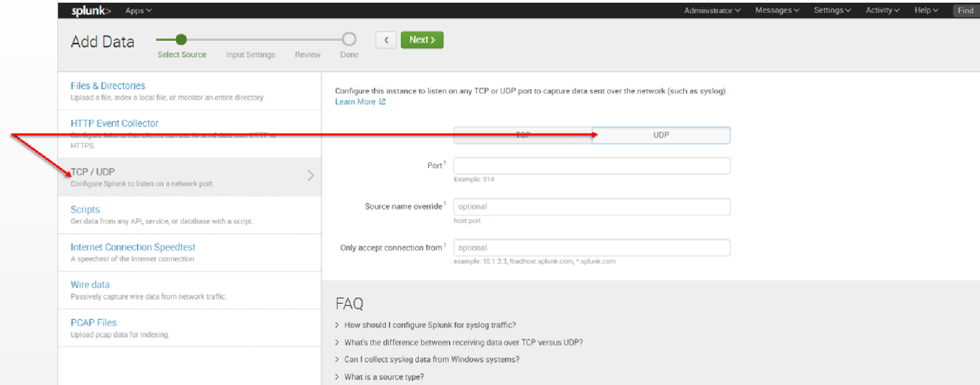Click the green Next button
Viewport: 980px width, 385px height.
click(x=422, y=40)
